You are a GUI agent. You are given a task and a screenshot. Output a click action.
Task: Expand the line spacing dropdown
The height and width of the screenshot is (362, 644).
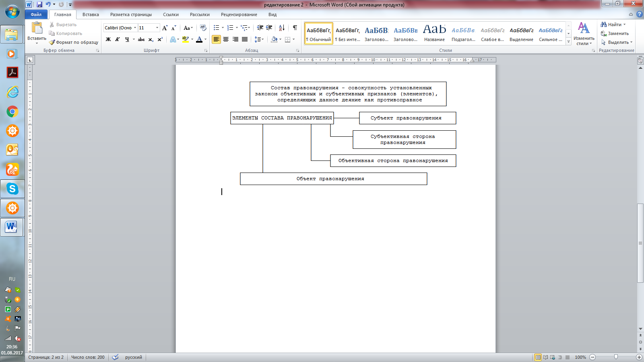point(262,39)
